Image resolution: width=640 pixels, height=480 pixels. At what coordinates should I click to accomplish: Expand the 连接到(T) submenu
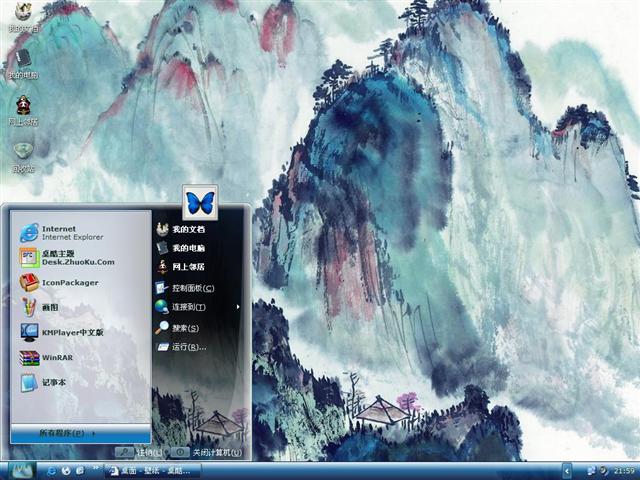point(198,307)
